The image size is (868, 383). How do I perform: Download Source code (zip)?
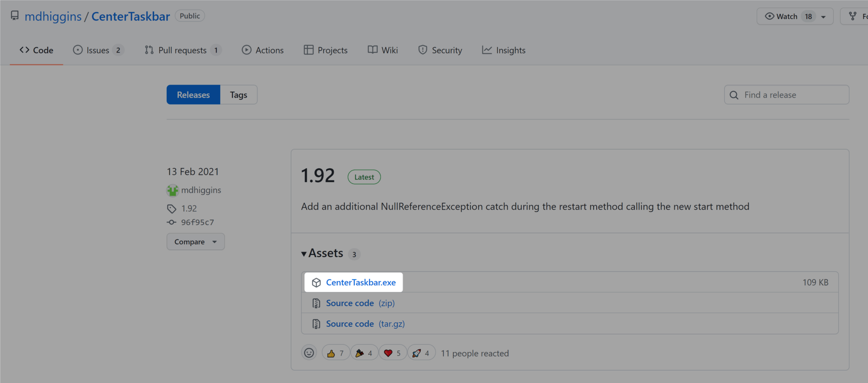(360, 303)
